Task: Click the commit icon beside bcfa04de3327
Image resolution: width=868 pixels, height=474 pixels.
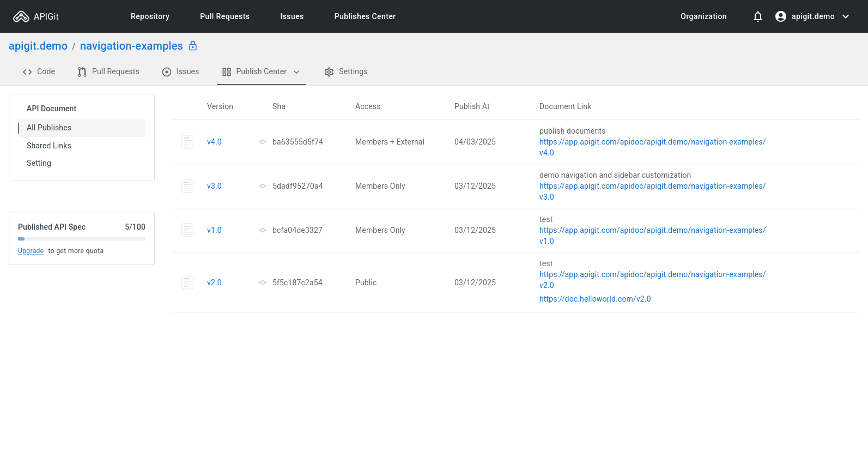Action: 263,230
